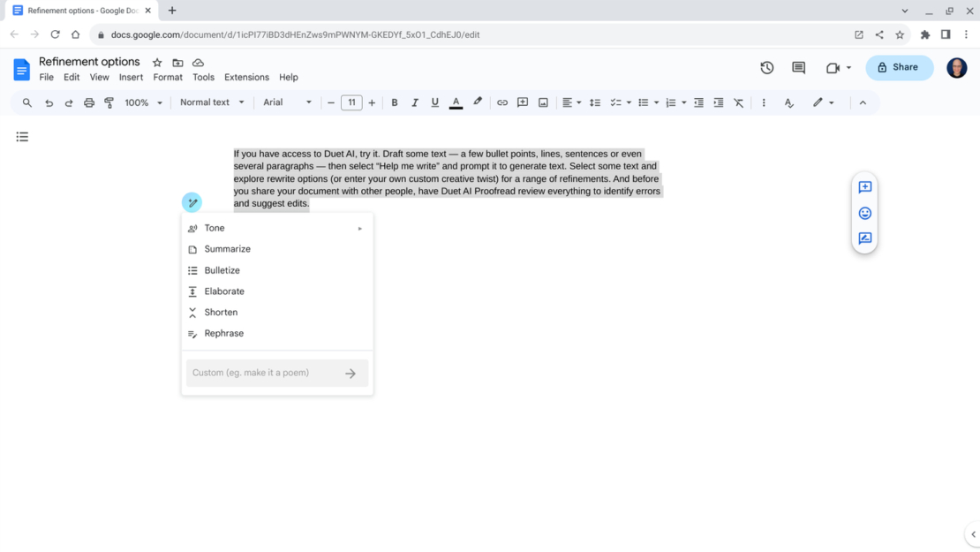Toggle italic formatting
The width and height of the screenshot is (980, 552).
414,102
